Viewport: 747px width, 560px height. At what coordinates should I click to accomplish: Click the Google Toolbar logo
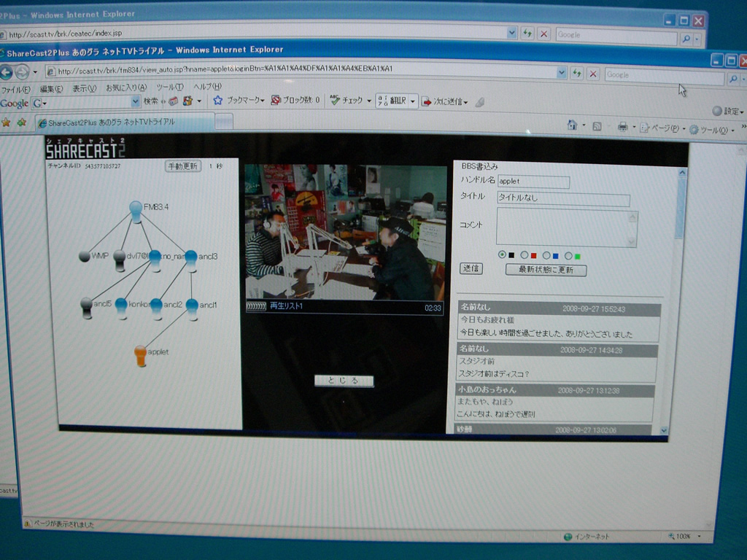tap(15, 104)
